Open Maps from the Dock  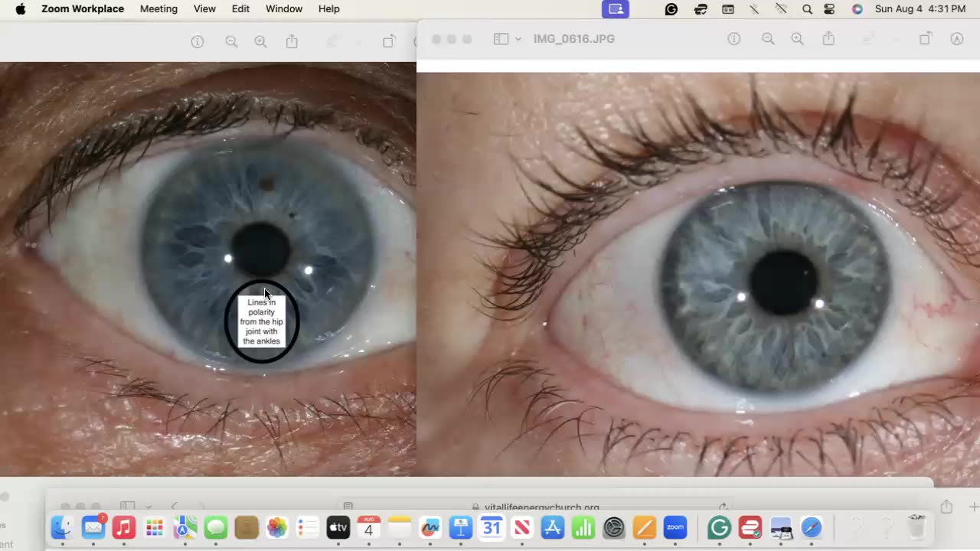[185, 527]
